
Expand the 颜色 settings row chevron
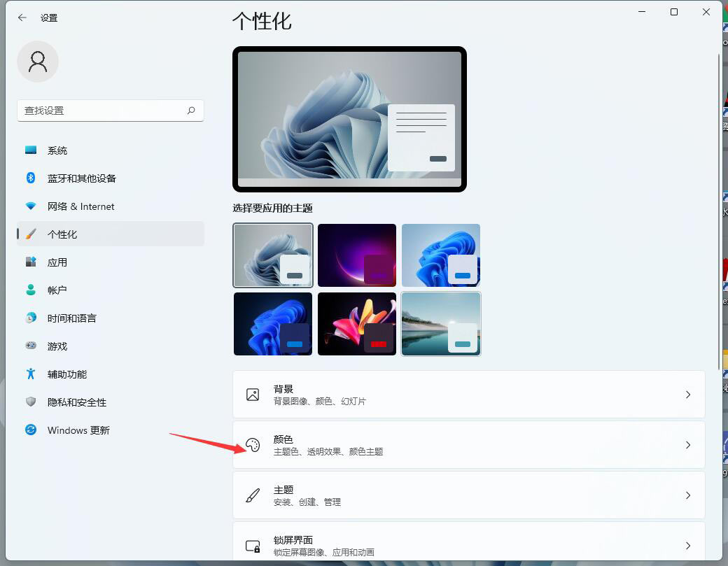tap(688, 445)
